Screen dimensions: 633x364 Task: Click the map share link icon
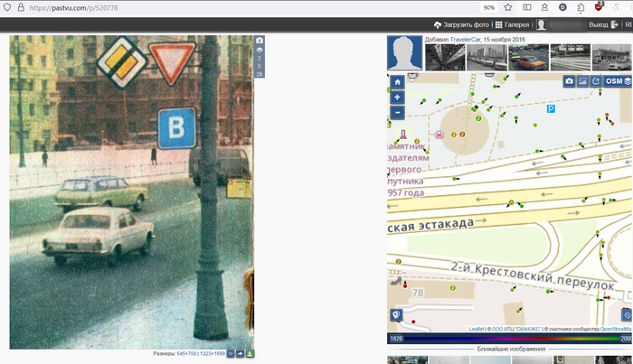(x=596, y=81)
